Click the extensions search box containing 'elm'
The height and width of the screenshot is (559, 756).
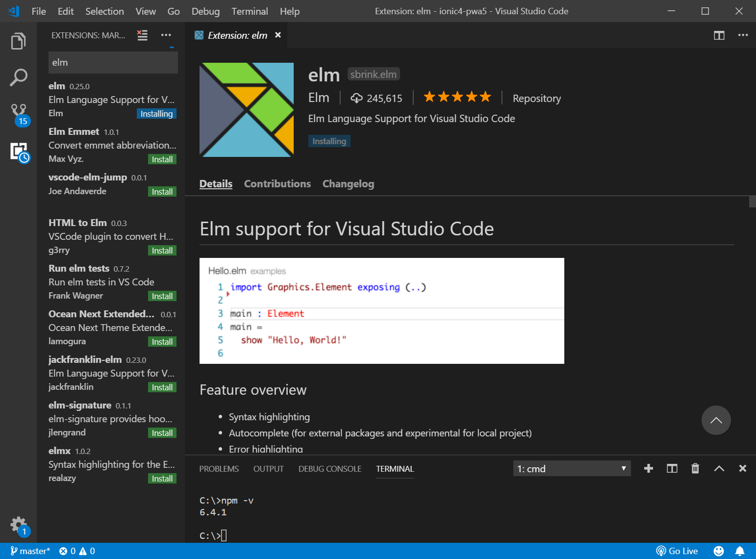(x=113, y=63)
